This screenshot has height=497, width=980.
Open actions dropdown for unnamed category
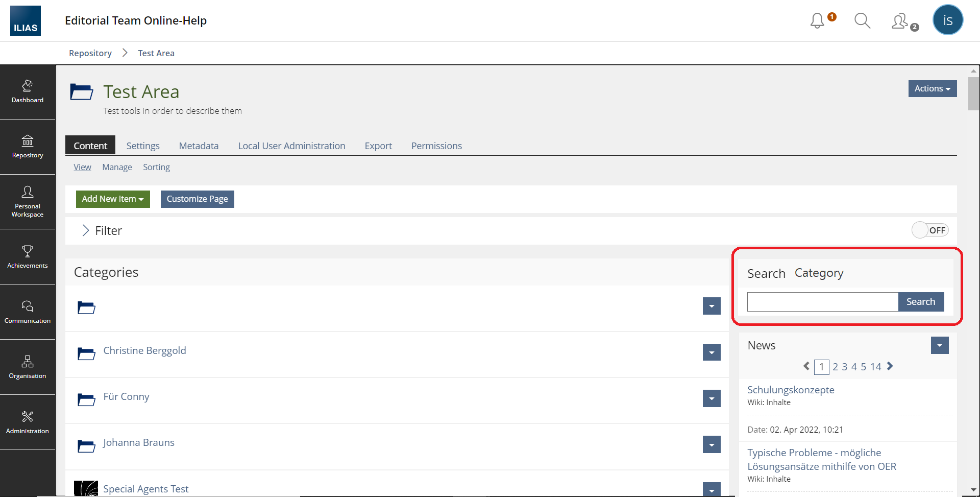coord(712,306)
